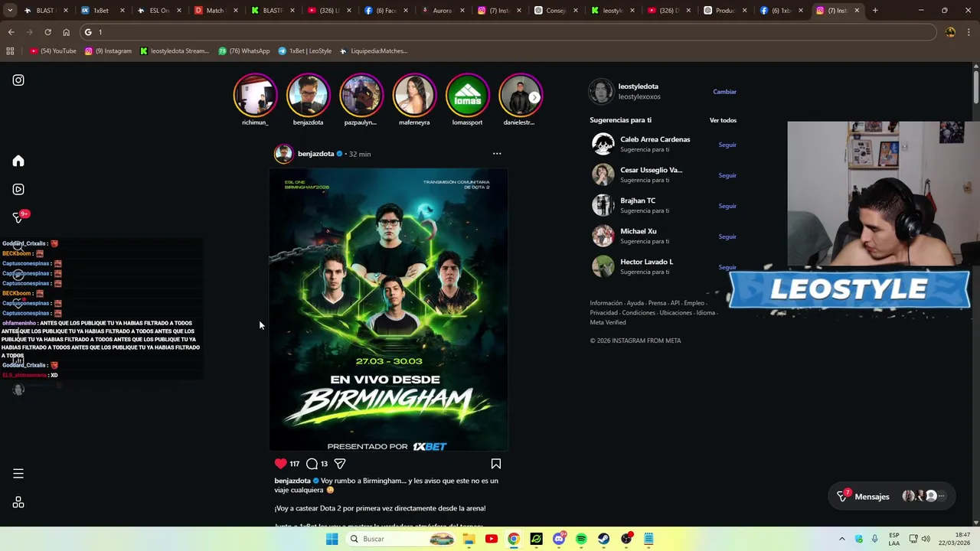Viewport: 980px width, 551px height.
Task: Open leostyledota profile in the right panel
Action: point(639,86)
